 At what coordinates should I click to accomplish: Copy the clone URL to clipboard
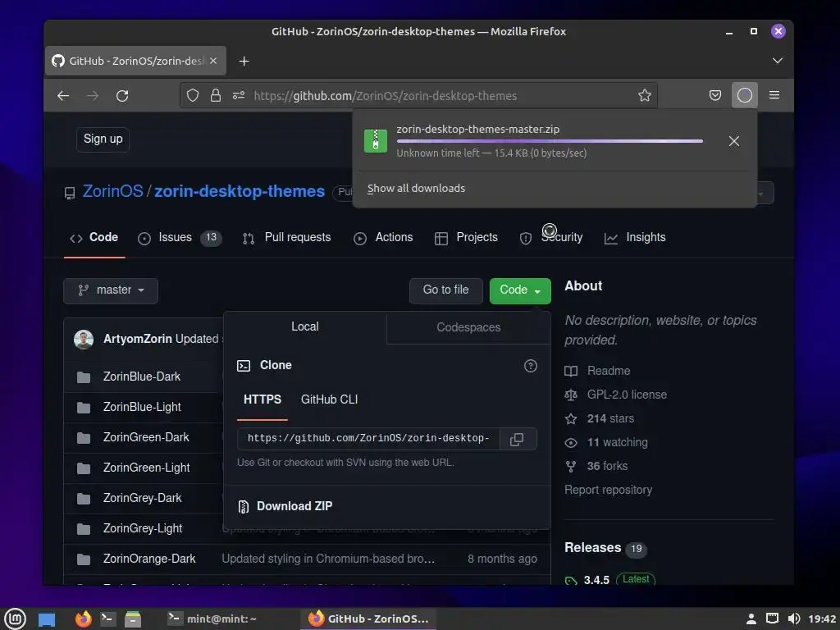pyautogui.click(x=517, y=440)
